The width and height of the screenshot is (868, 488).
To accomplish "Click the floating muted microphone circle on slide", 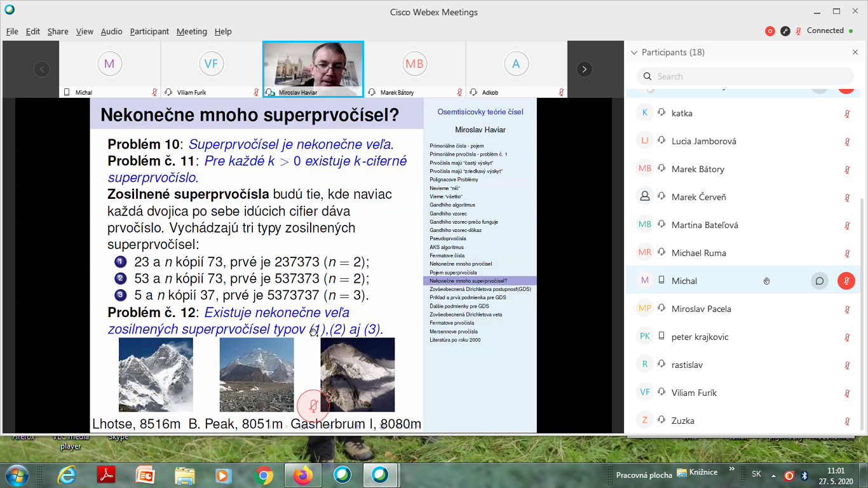I will click(313, 405).
